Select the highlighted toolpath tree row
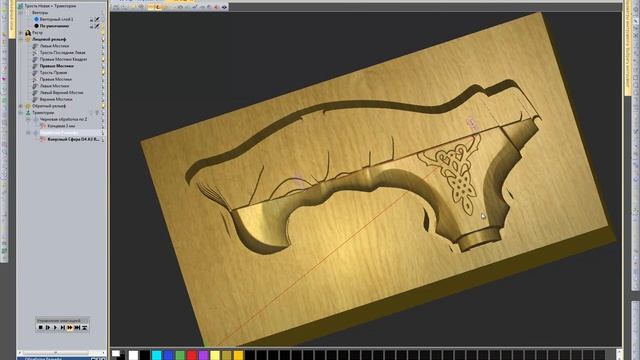The height and width of the screenshot is (360, 640). point(70,133)
